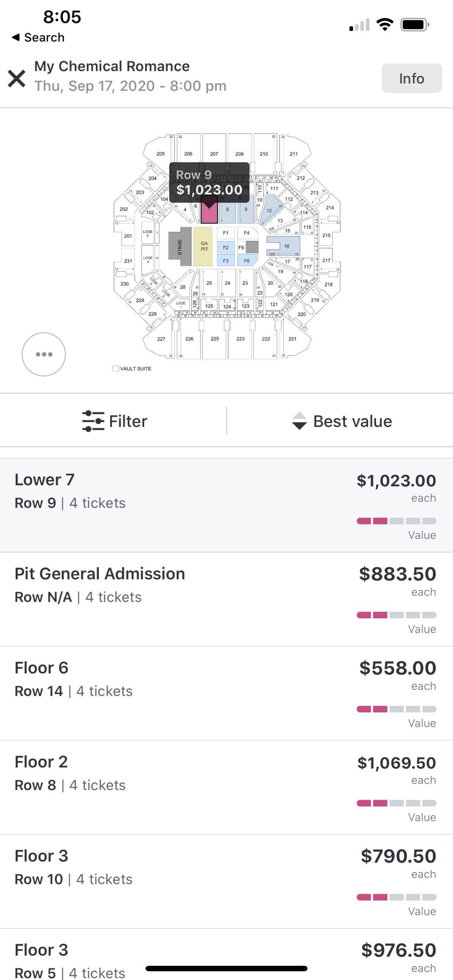453x980 pixels.
Task: Tap floor section F2 on the map
Action: tap(226, 247)
